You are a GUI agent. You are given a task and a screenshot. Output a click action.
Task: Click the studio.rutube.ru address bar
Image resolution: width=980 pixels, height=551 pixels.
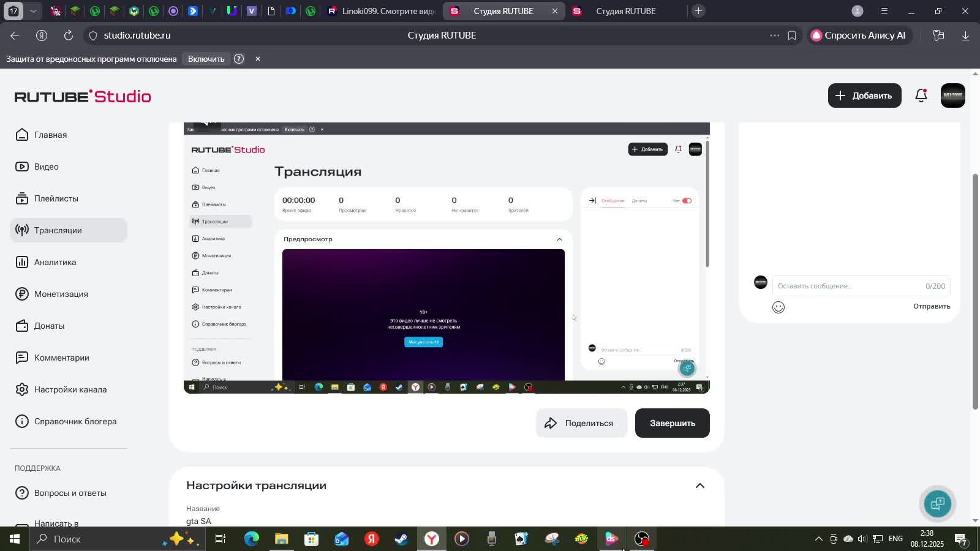pos(137,36)
